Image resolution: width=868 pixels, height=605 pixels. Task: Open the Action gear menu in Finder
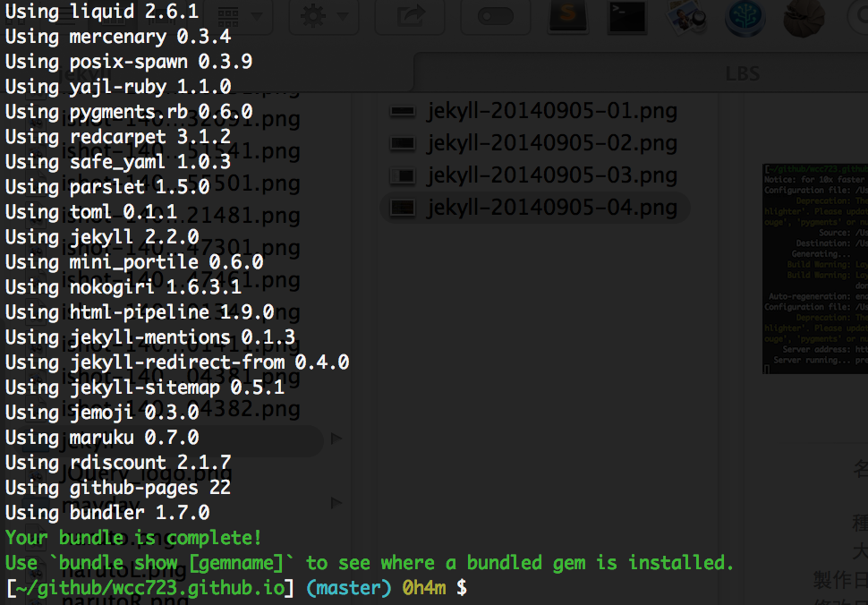[x=324, y=15]
